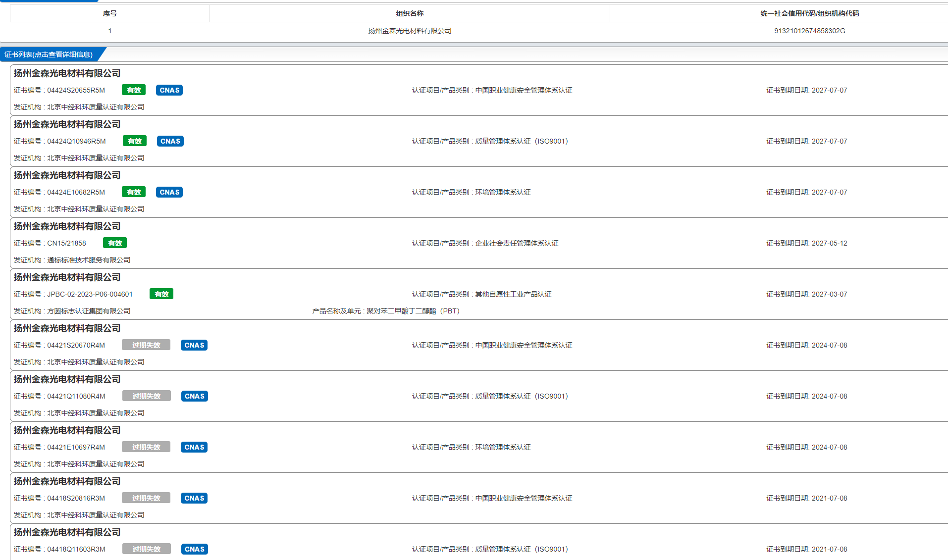Click the 组织名称 column header
The width and height of the screenshot is (948, 560).
coord(410,13)
